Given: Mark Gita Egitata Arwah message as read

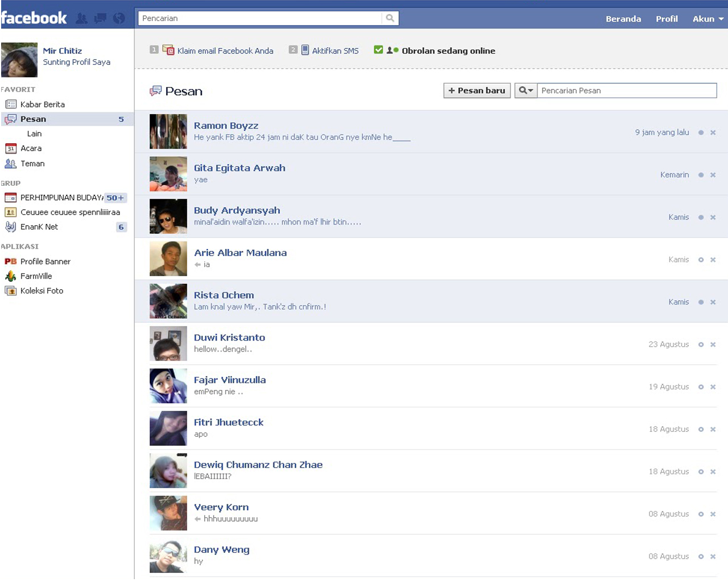Looking at the screenshot, I should coord(701,175).
